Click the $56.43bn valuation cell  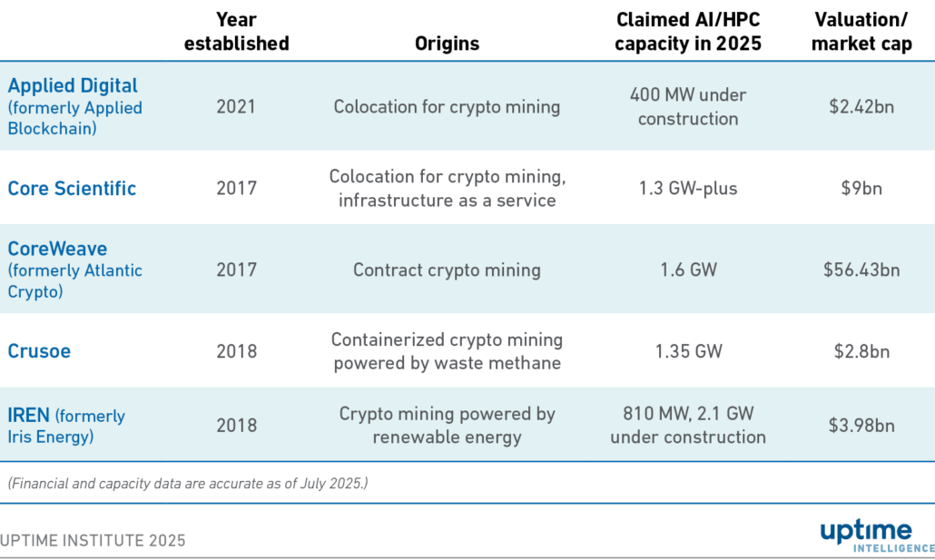click(x=861, y=270)
